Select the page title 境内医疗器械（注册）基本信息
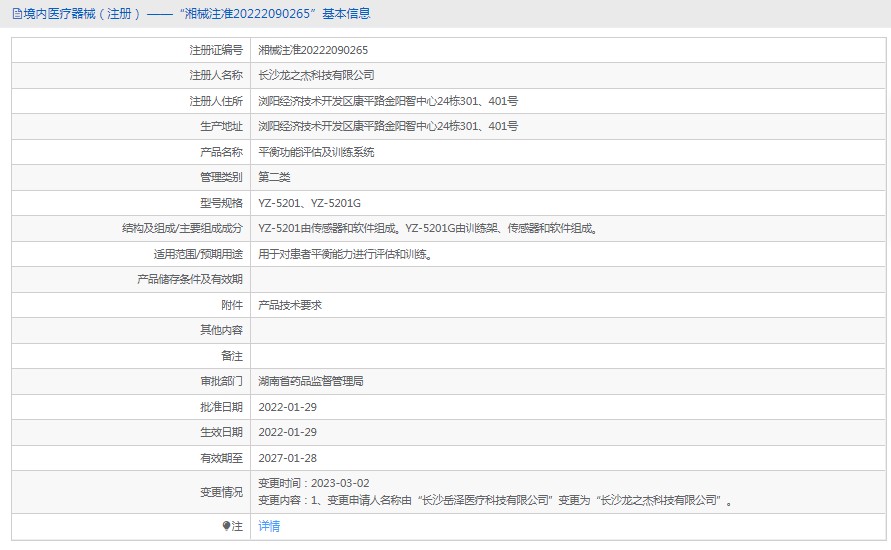891x550 pixels. (x=197, y=14)
